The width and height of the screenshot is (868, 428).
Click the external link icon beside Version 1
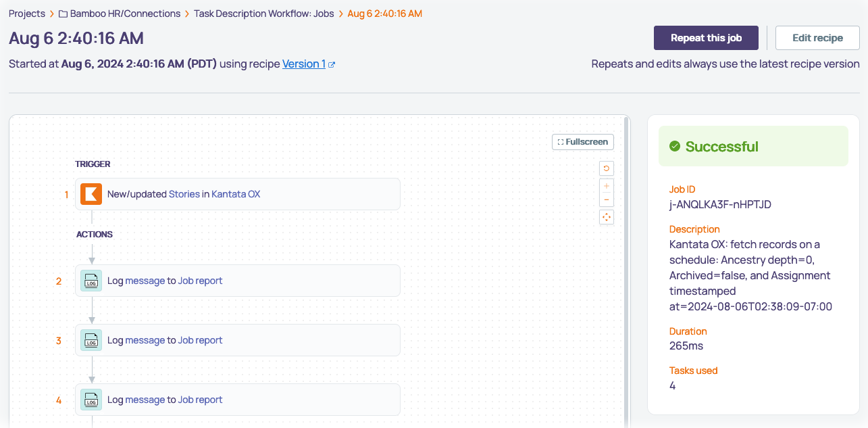pos(332,64)
